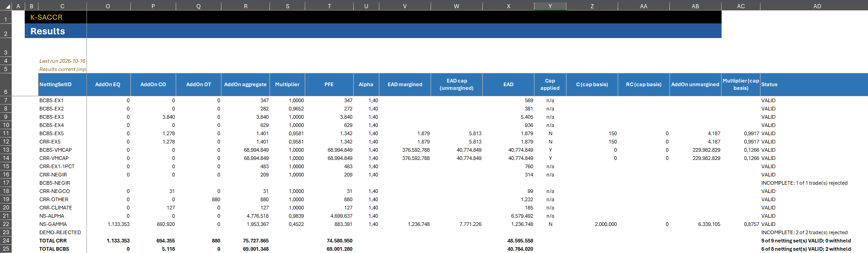868x253 pixels.
Task: Click the Multiplier header cell
Action: (x=287, y=84)
